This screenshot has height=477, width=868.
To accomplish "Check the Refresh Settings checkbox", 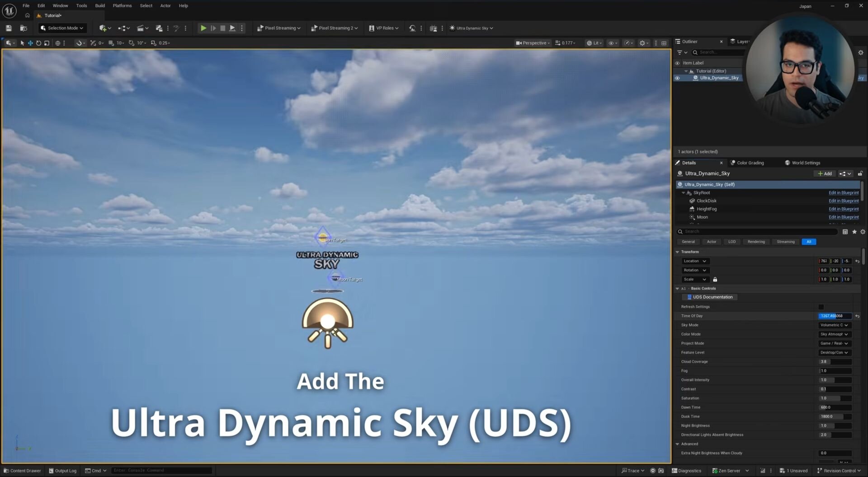I will pyautogui.click(x=821, y=307).
